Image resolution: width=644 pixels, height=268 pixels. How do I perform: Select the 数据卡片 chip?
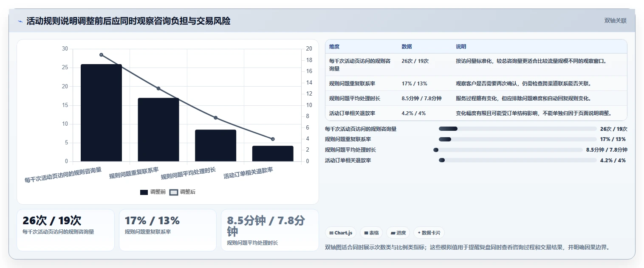pyautogui.click(x=429, y=233)
